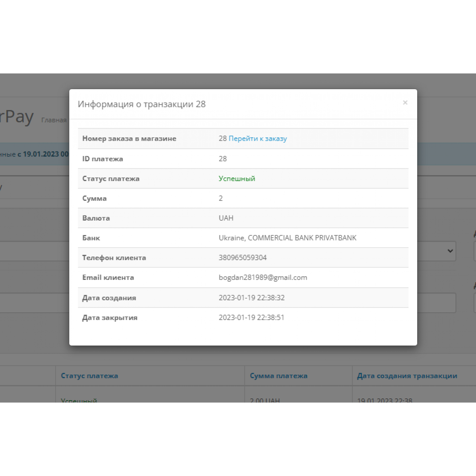Click "Номер заказа в магазине" row label
The image size is (476, 476).
(x=129, y=138)
